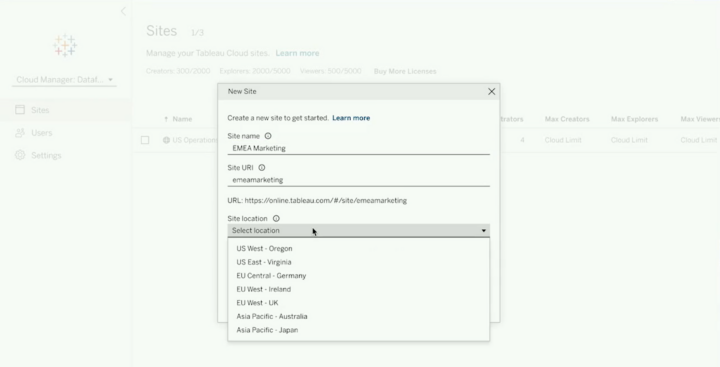Screen dimensions: 720x367
Task: Click the Cloud Limit value under Max Explorers
Action: tap(629, 140)
